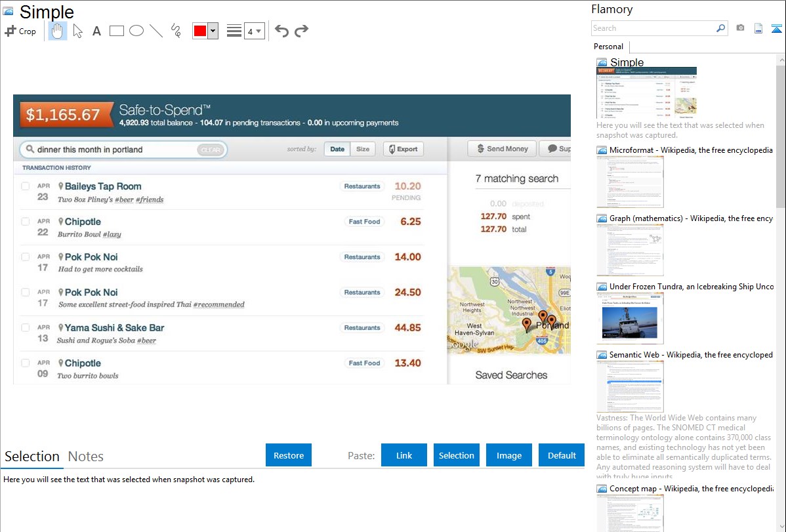
Task: Open the Under Frozen Tundra snapshot thumbnail
Action: (630, 318)
